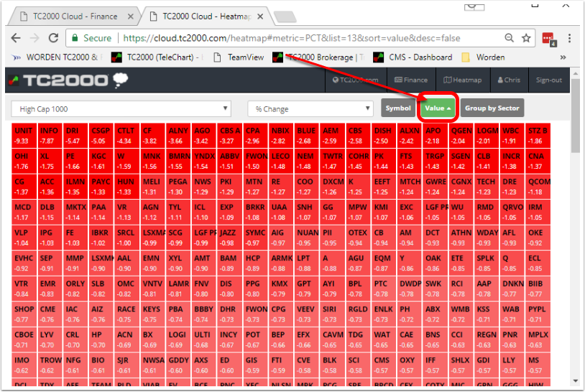Image resolution: width=585 pixels, height=392 pixels.
Task: Click the SHOP -0.77 cell
Action: 24,314
